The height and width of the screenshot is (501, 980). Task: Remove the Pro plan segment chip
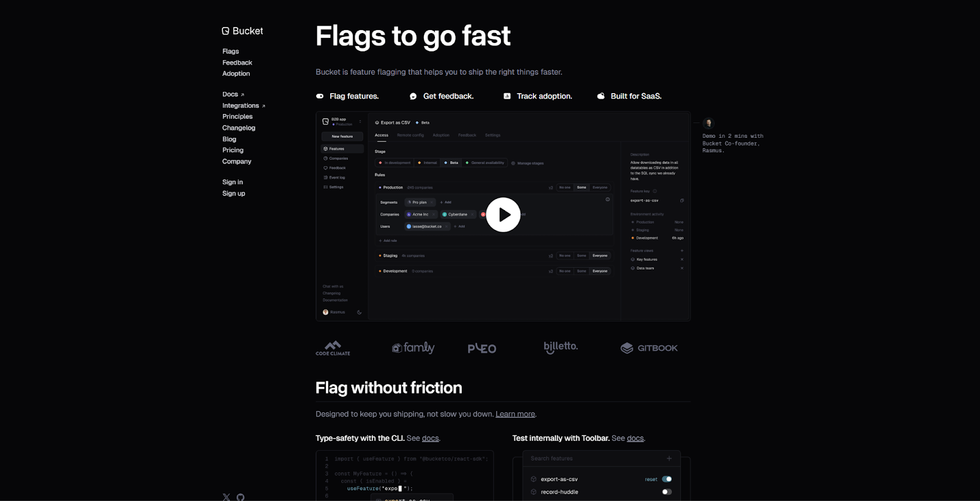[x=432, y=202]
